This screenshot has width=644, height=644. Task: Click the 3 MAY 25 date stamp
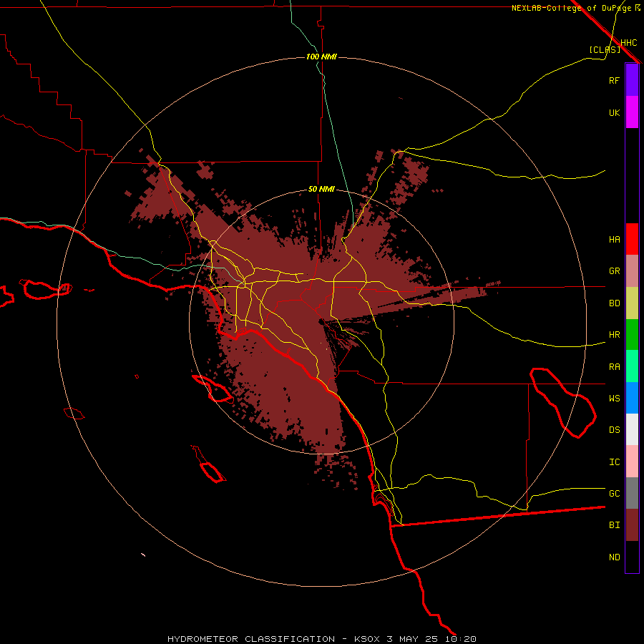click(x=413, y=639)
